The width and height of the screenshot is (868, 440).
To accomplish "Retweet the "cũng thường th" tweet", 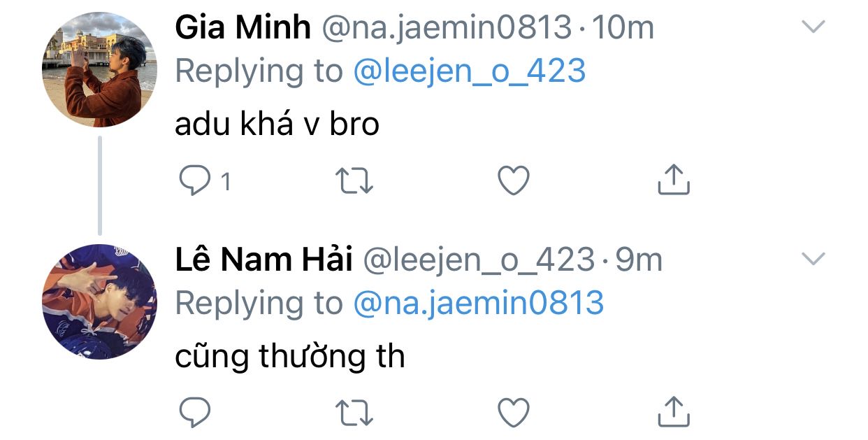I will point(354,412).
